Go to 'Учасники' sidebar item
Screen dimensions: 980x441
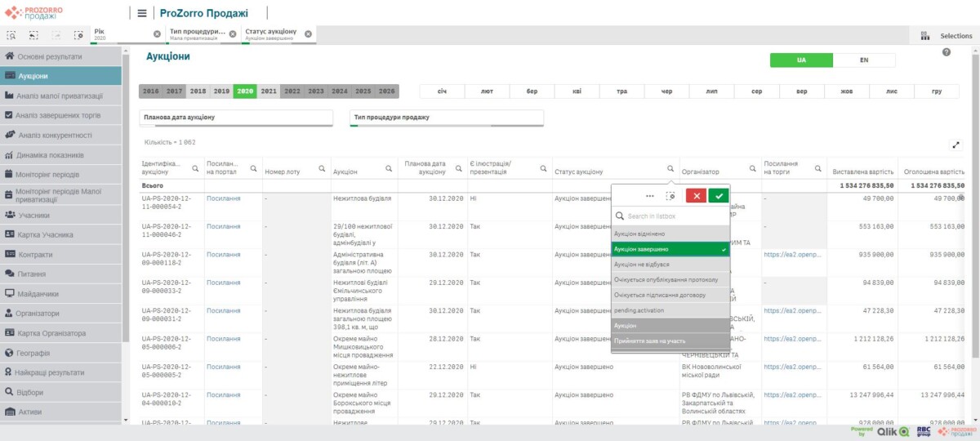(x=33, y=216)
